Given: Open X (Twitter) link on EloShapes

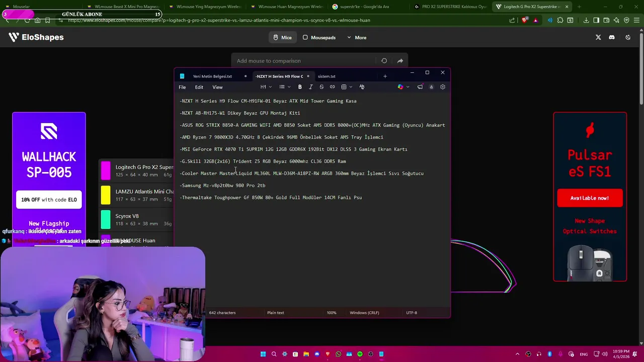Looking at the screenshot, I should coord(598,37).
